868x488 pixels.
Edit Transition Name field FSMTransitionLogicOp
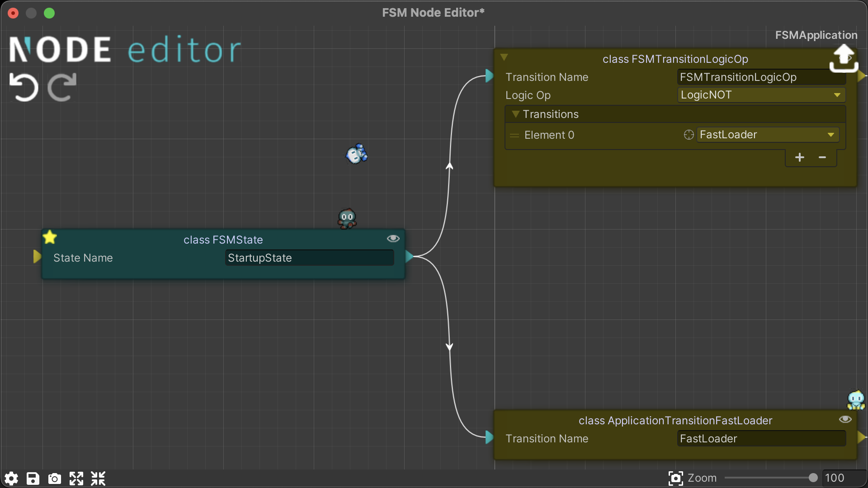pyautogui.click(x=761, y=77)
